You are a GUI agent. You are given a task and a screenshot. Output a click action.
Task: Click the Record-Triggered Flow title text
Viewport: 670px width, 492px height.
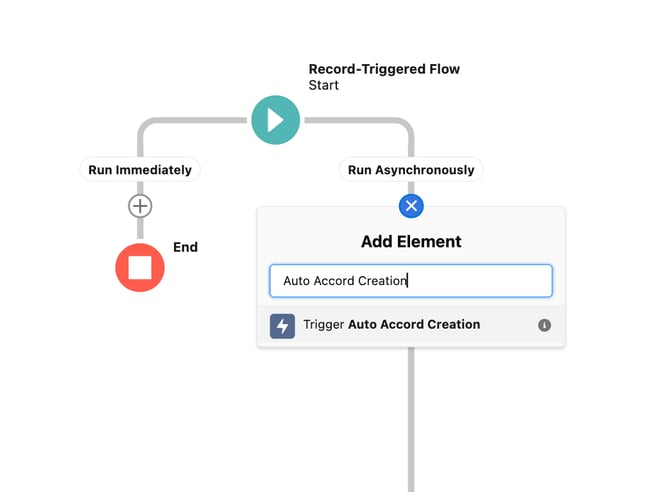click(x=384, y=69)
